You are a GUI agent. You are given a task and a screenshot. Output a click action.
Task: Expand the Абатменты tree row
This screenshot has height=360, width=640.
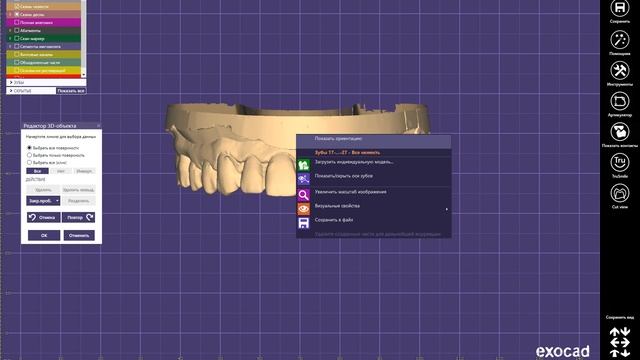10,30
